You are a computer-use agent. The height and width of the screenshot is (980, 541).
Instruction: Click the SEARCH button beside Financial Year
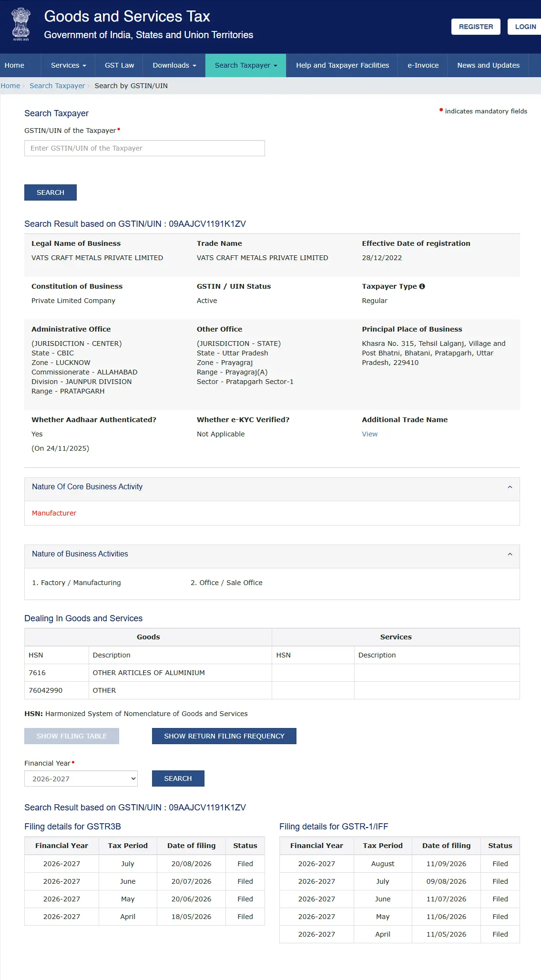coord(178,778)
